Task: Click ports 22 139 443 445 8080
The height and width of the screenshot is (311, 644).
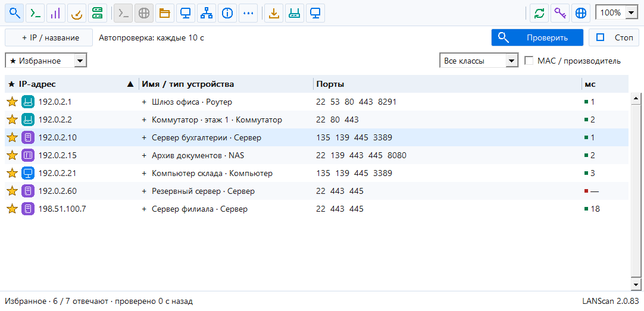Action: [x=361, y=156]
